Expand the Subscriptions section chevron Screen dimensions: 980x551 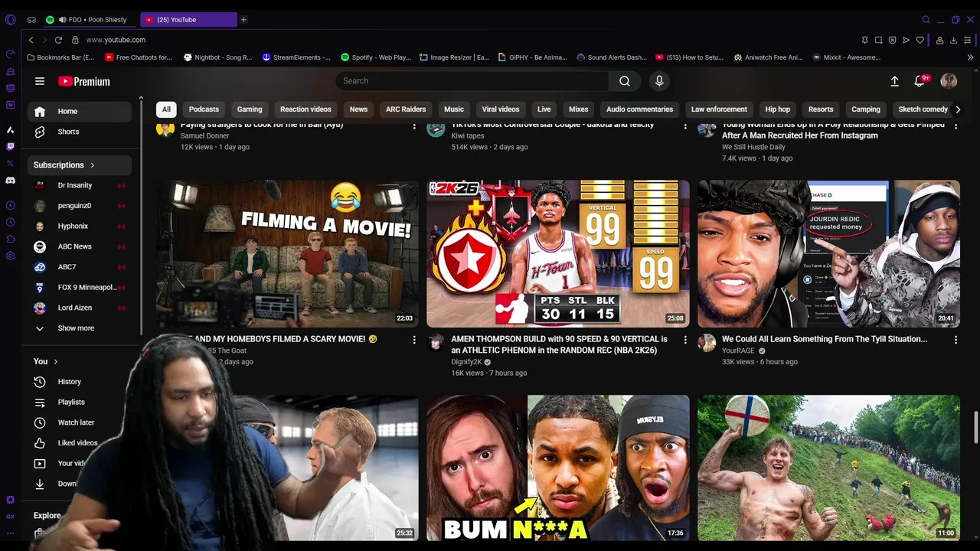tap(93, 165)
